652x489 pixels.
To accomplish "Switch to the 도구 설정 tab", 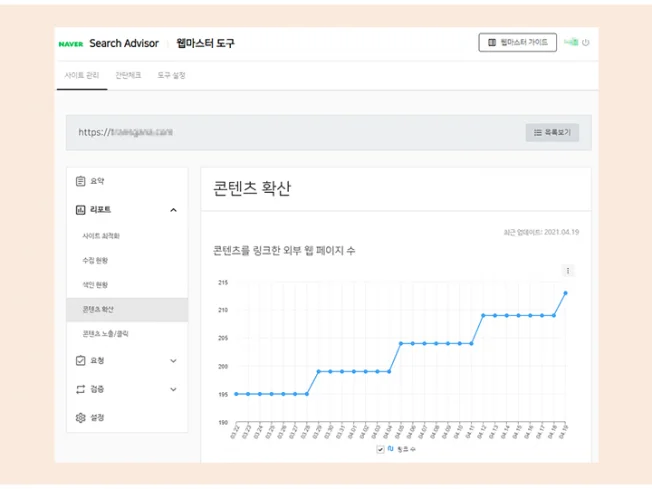I will pyautogui.click(x=171, y=75).
